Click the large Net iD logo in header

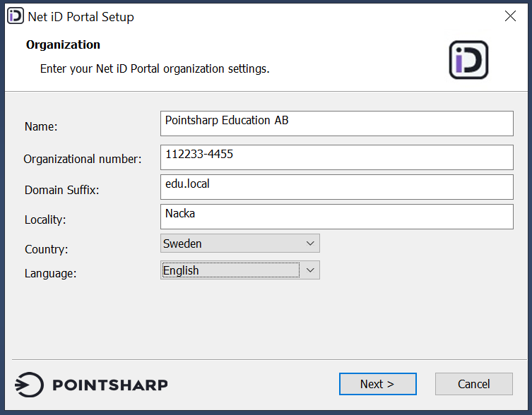coord(468,60)
